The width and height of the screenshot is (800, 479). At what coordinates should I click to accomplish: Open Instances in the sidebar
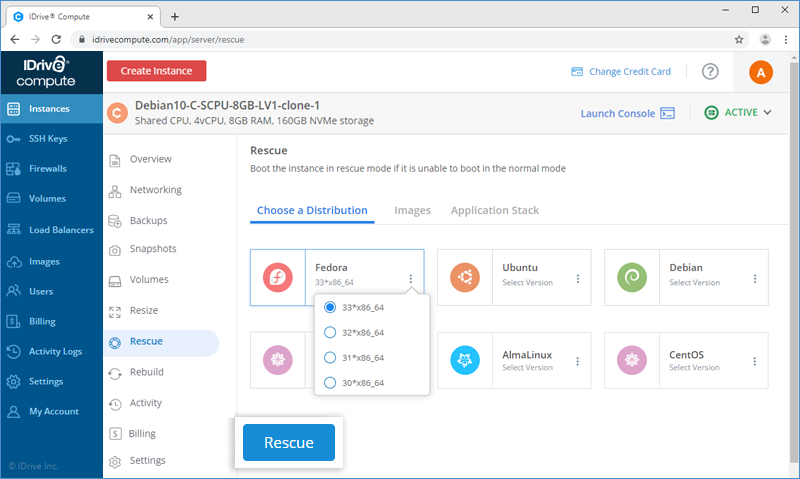[51, 109]
